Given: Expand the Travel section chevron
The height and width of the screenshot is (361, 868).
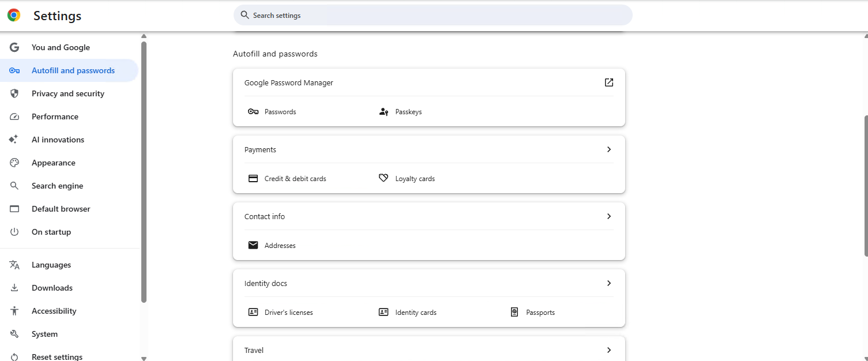Looking at the screenshot, I should point(609,350).
